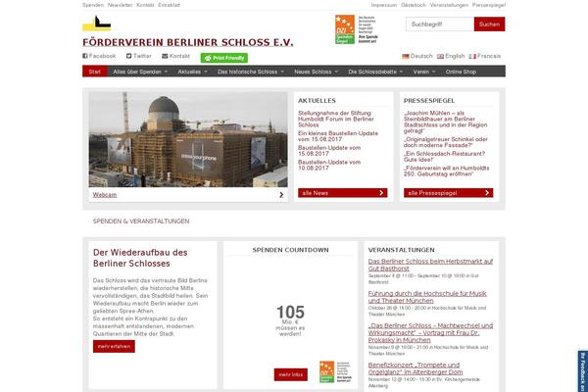Screen dimensions: 588x392
Task: Open Berliner Schloss beim Herbstmarkt event
Action: [430, 265]
